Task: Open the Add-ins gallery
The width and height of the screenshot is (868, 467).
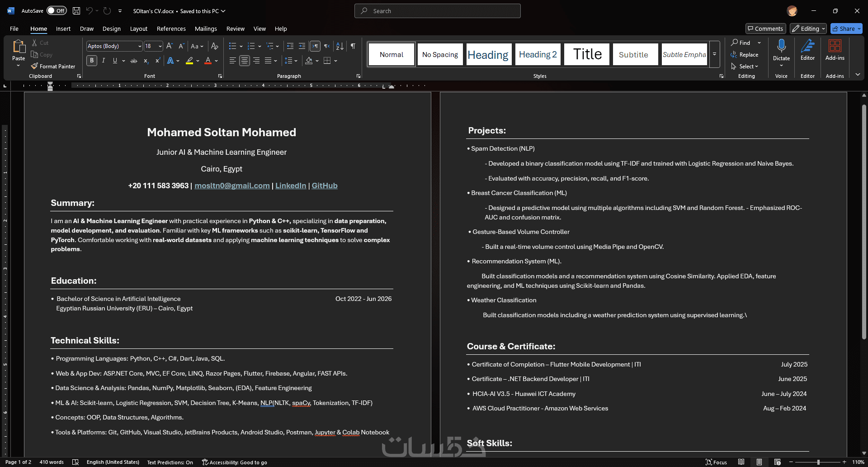Action: tap(835, 50)
